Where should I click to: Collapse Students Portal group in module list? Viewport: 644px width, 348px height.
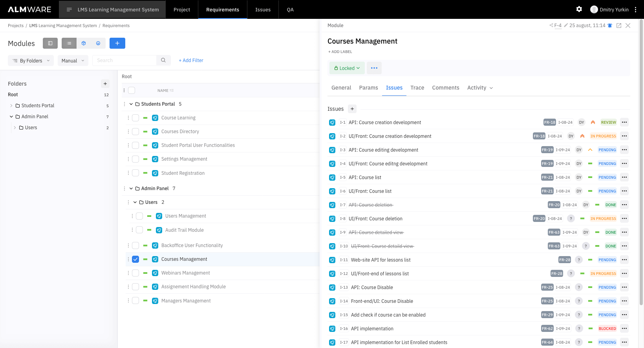click(x=131, y=104)
